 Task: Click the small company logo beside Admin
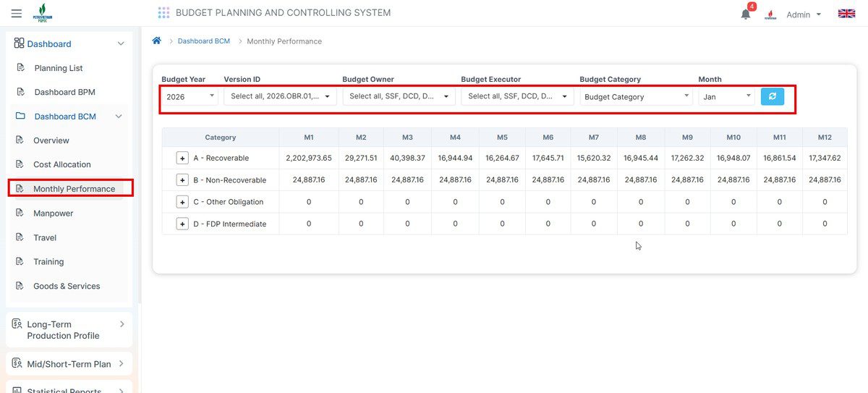point(771,14)
